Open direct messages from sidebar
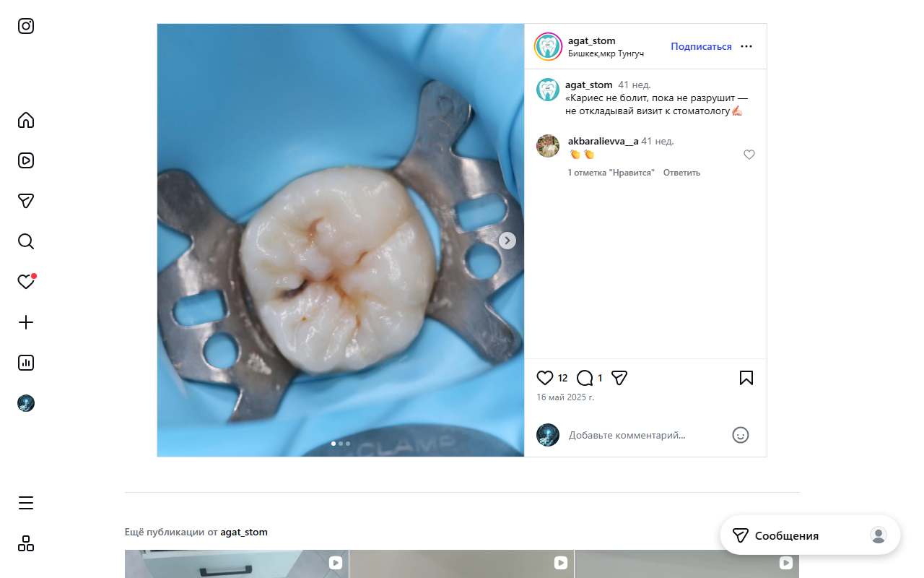Screen dimensions: 924x578 click(x=26, y=201)
